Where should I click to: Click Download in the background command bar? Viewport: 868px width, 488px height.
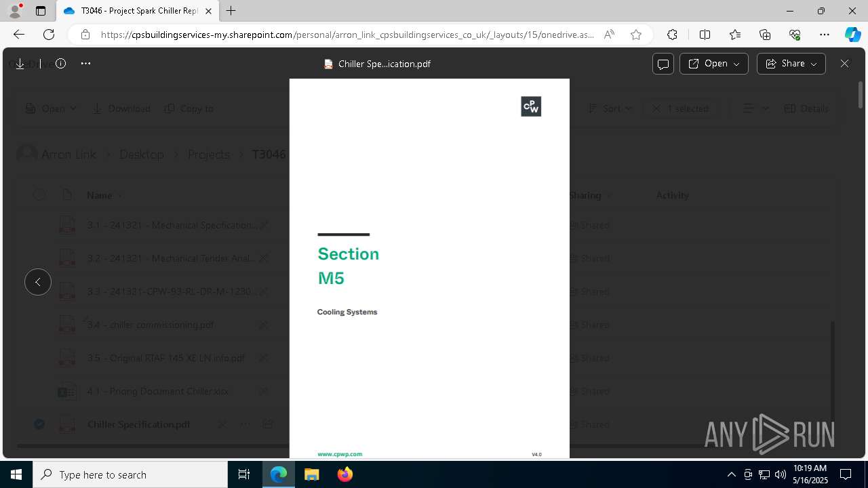121,108
